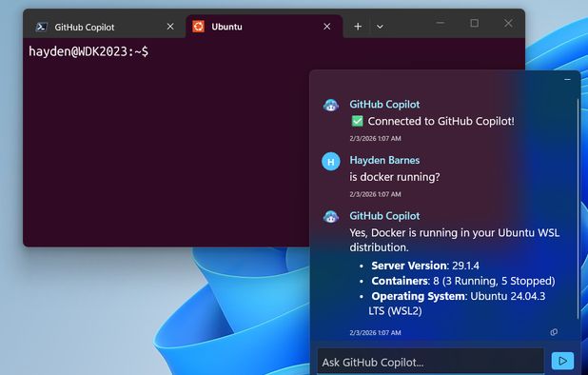Click the 'Operating System' bullet line
588x375 pixels.
(457, 304)
